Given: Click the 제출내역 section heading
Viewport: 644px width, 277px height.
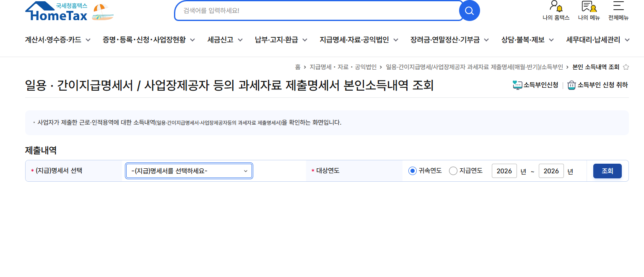Looking at the screenshot, I should pos(41,150).
